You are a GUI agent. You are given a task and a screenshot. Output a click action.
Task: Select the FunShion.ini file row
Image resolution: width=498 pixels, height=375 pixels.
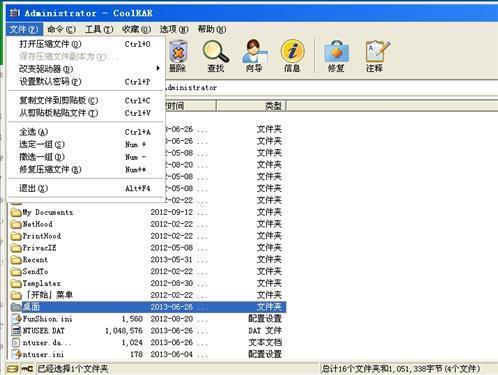[147, 319]
